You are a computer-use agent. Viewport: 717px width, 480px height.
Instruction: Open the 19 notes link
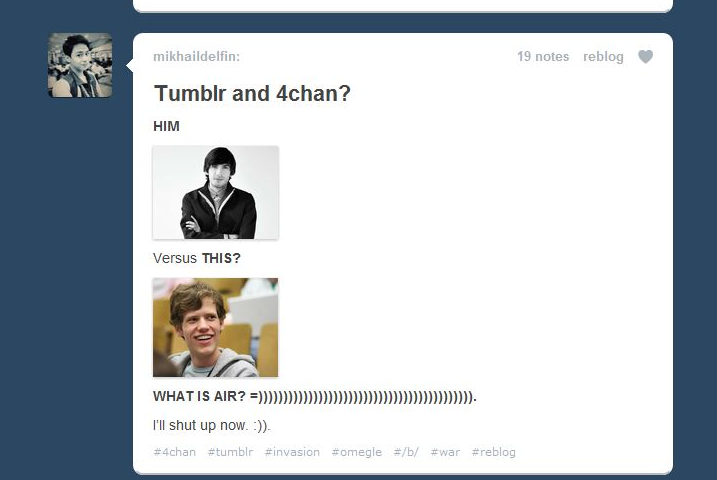pos(543,57)
